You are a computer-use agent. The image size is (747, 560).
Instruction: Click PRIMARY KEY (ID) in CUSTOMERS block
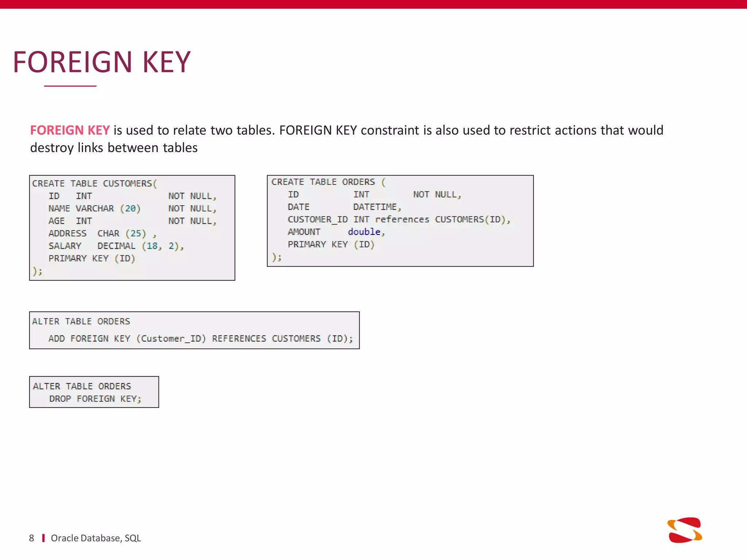tap(92, 258)
